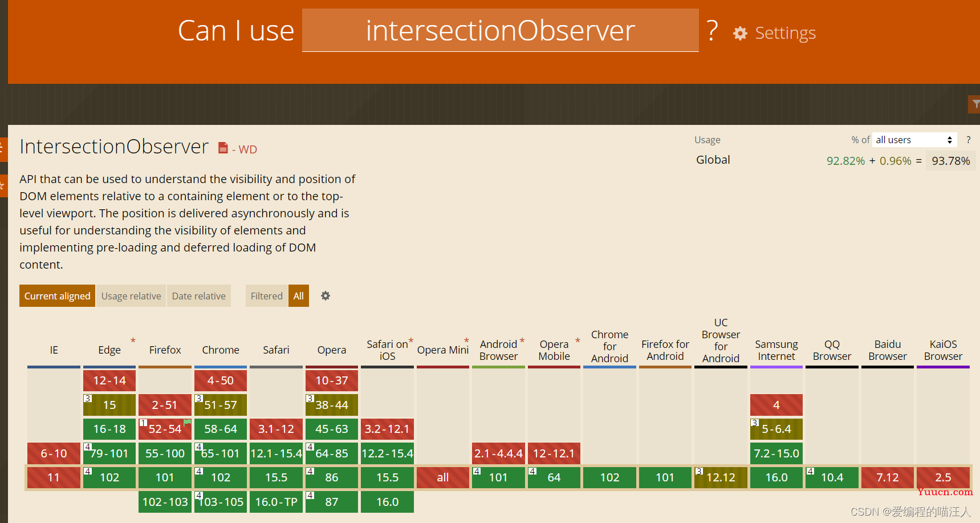The width and height of the screenshot is (980, 523).
Task: Select Safari 16.0-TP version cell
Action: point(276,502)
